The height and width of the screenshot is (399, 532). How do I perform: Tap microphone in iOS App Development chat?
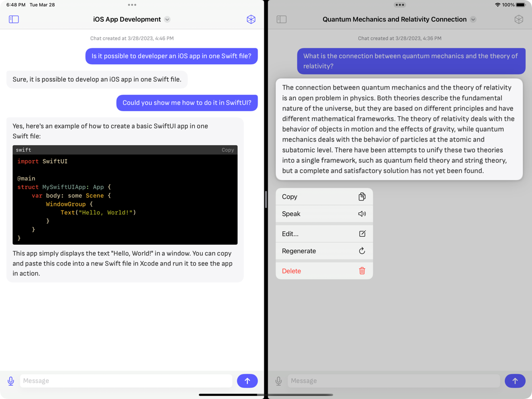[x=11, y=381]
